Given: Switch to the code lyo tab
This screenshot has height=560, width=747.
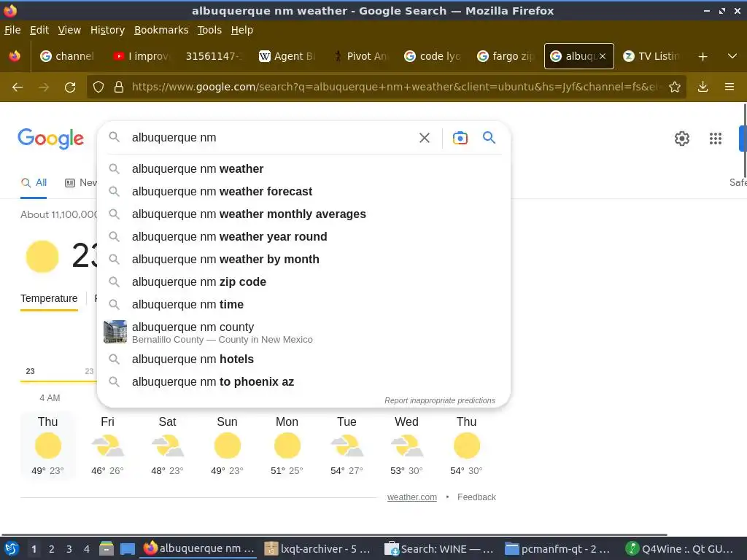Looking at the screenshot, I should pos(433,56).
